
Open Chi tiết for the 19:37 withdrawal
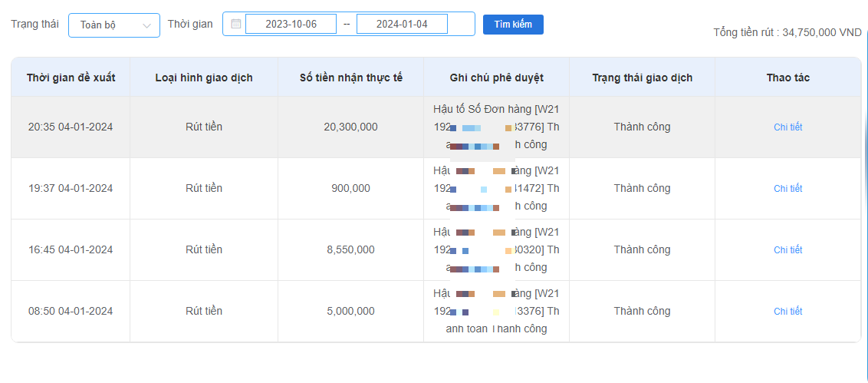(787, 189)
